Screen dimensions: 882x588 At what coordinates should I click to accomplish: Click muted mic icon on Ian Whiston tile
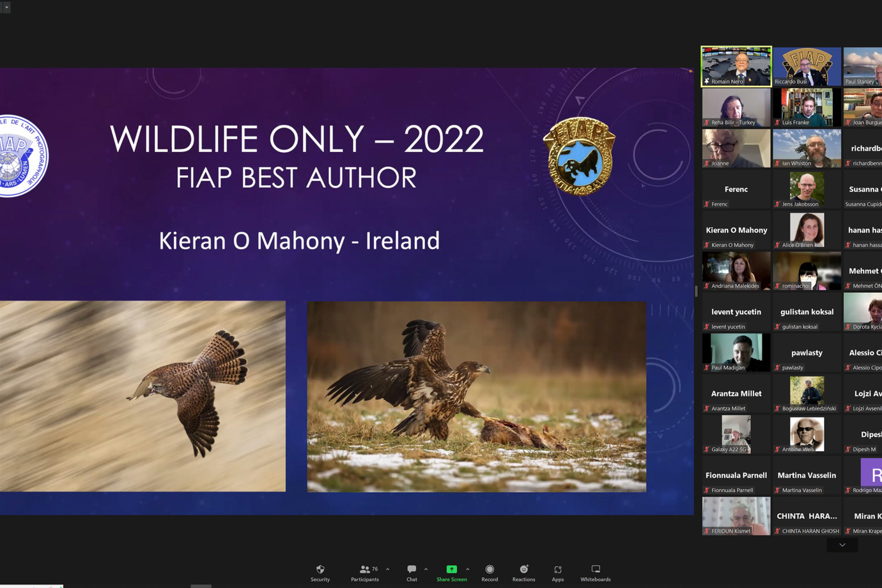pos(778,164)
